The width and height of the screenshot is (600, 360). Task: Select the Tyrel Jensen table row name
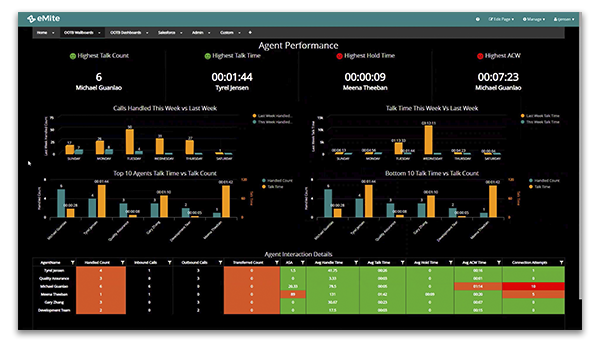[54, 270]
